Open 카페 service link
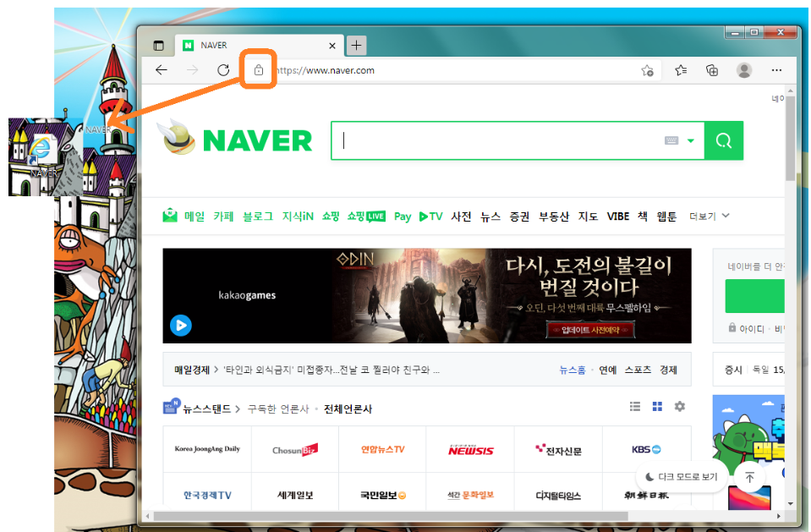This screenshot has width=811, height=532. pos(223,216)
